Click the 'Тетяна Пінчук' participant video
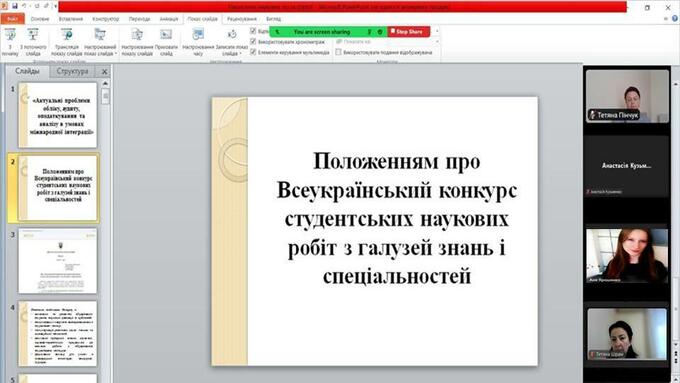The height and width of the screenshot is (383, 680). coord(627,96)
